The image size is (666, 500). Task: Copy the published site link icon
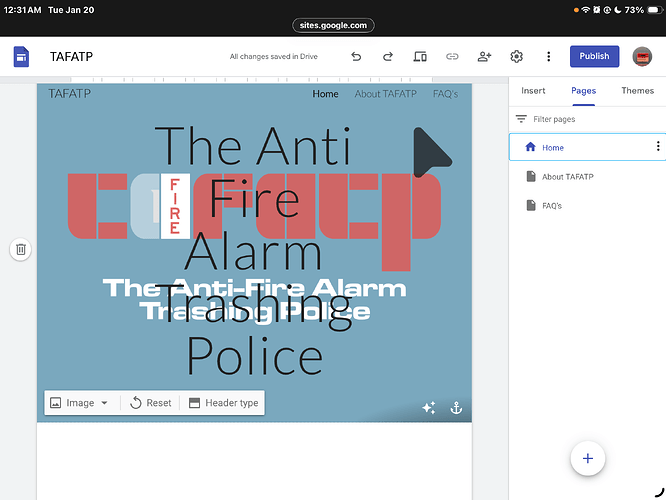coord(452,57)
